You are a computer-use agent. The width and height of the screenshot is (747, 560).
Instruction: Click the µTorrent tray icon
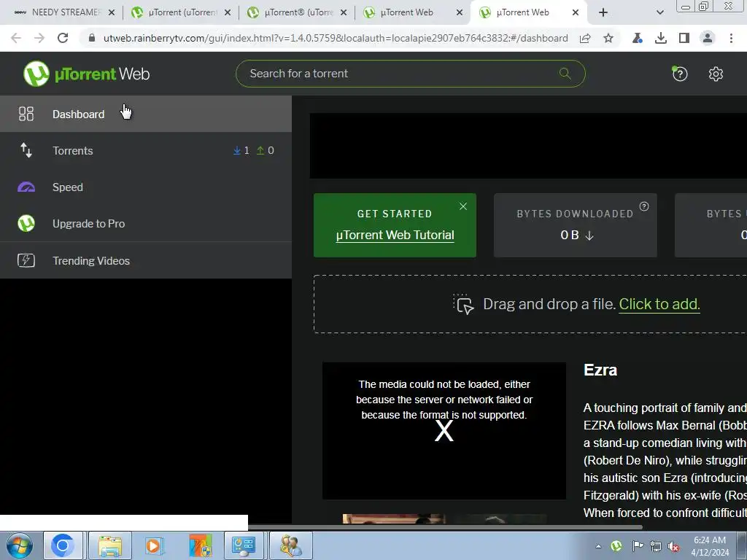[616, 545]
